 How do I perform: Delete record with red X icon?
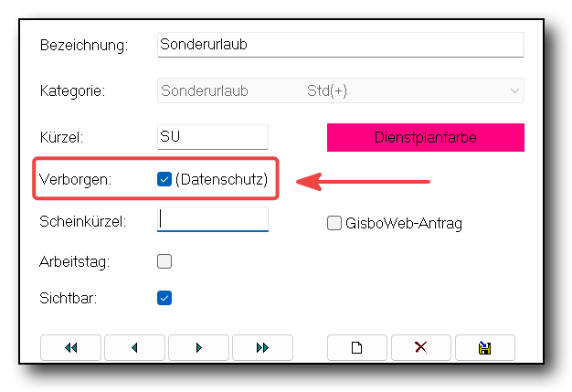421,347
